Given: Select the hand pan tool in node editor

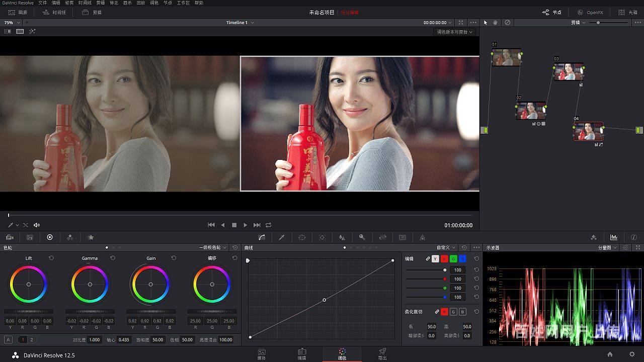Looking at the screenshot, I should (496, 23).
